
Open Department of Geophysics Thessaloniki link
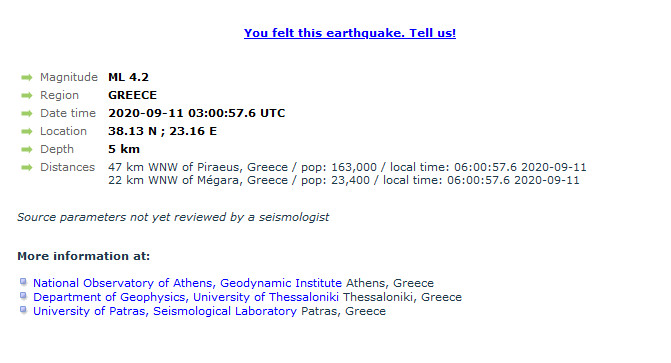click(186, 297)
